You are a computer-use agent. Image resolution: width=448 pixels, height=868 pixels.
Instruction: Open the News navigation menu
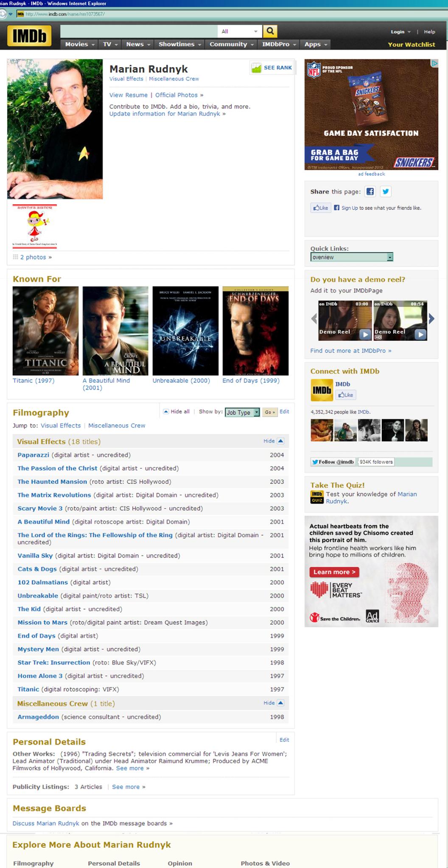(138, 44)
